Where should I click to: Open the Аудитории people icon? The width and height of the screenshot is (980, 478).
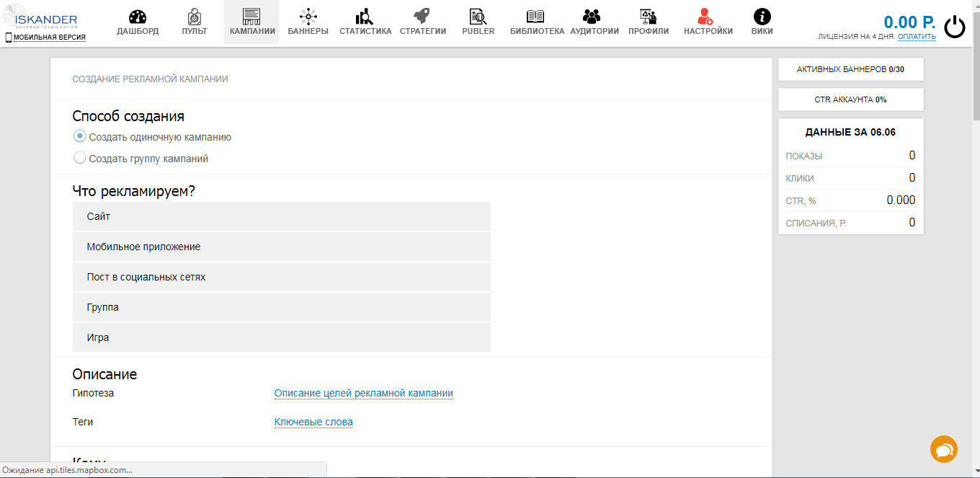592,17
